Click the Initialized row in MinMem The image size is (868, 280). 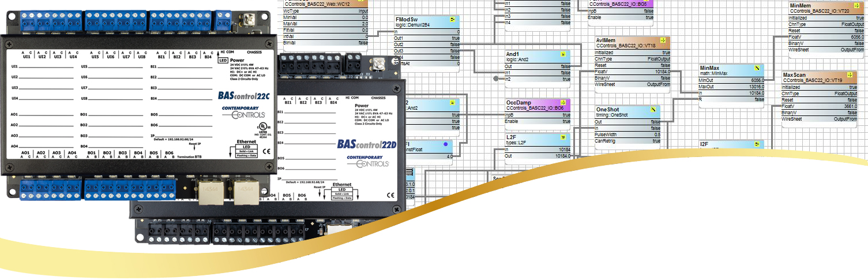click(826, 18)
